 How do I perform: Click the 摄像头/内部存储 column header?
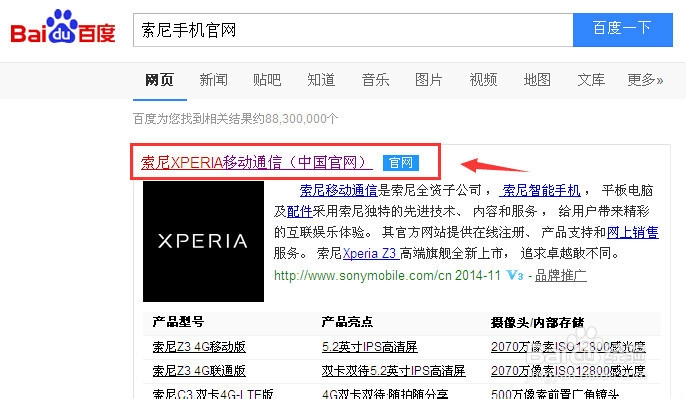(x=537, y=322)
